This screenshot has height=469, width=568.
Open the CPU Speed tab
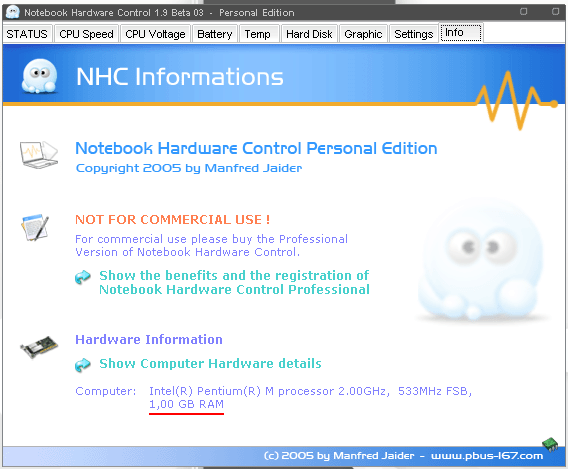86,34
